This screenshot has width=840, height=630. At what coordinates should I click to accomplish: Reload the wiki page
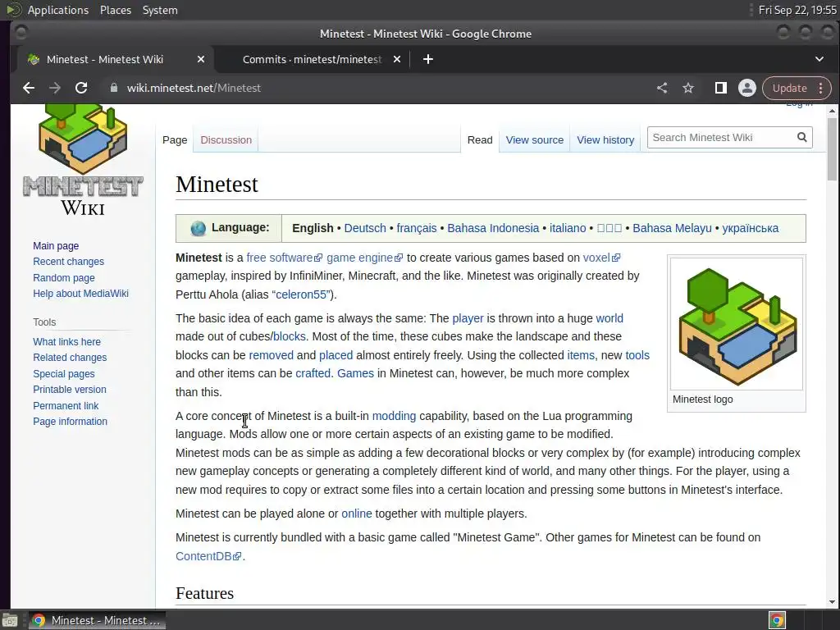(x=81, y=88)
